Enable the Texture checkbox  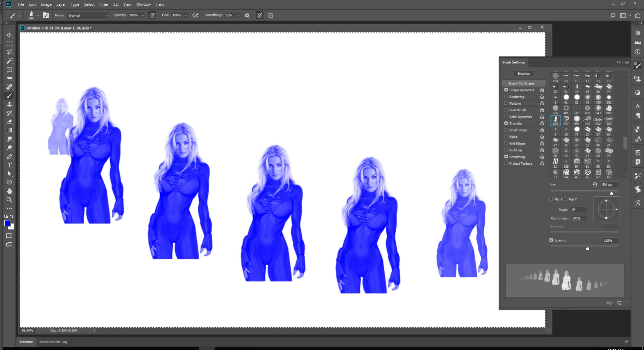[x=506, y=103]
